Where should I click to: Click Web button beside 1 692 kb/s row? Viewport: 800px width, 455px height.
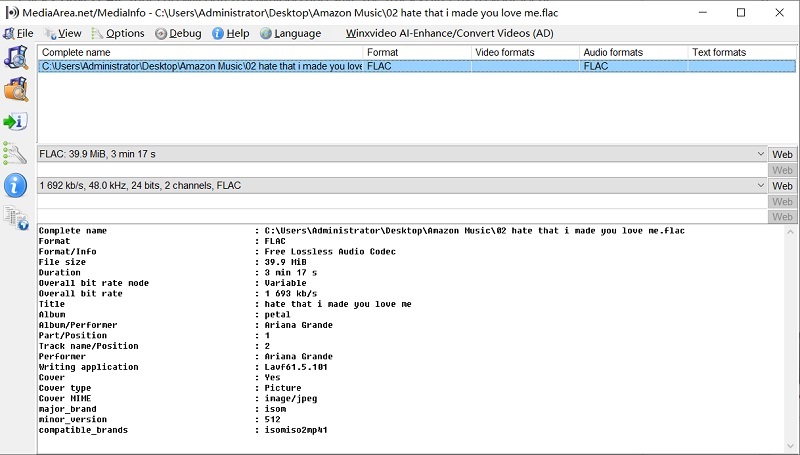click(x=782, y=186)
